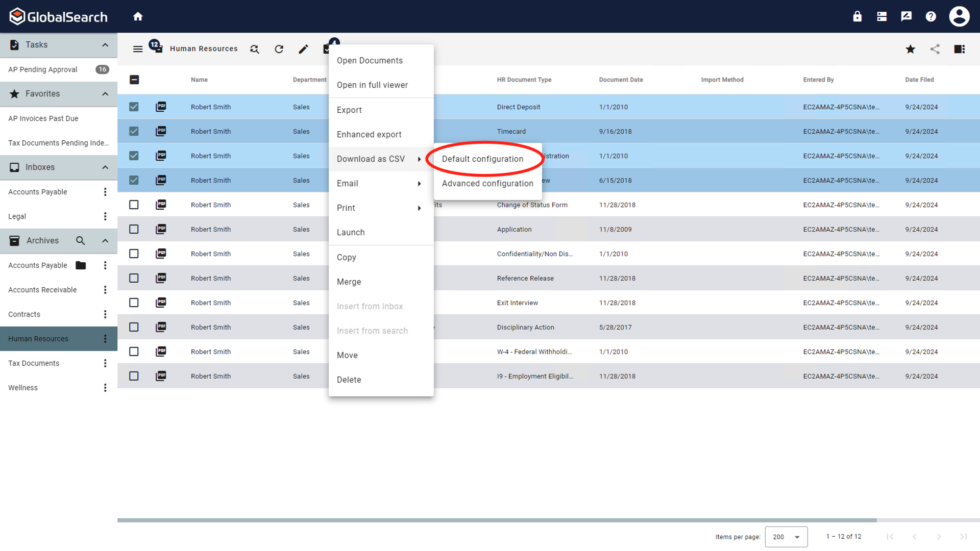
Task: Open the items per page dropdown
Action: (786, 537)
